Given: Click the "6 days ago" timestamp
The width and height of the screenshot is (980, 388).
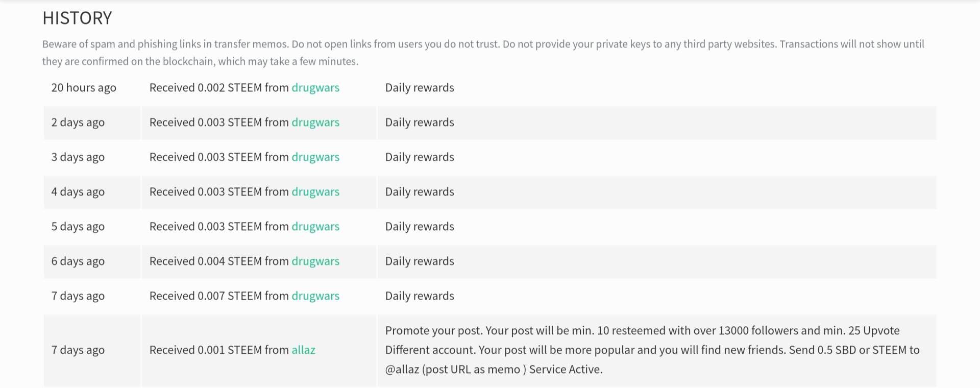Looking at the screenshot, I should [x=78, y=261].
